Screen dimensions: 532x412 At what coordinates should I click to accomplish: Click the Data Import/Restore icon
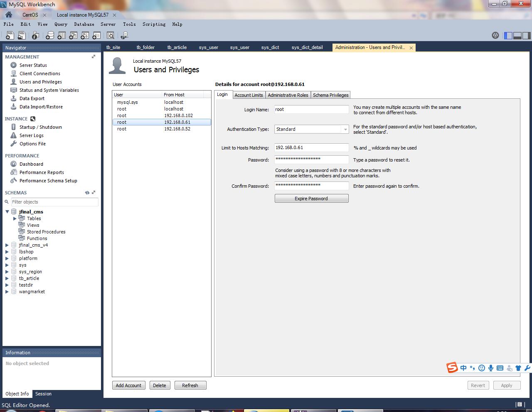click(14, 107)
